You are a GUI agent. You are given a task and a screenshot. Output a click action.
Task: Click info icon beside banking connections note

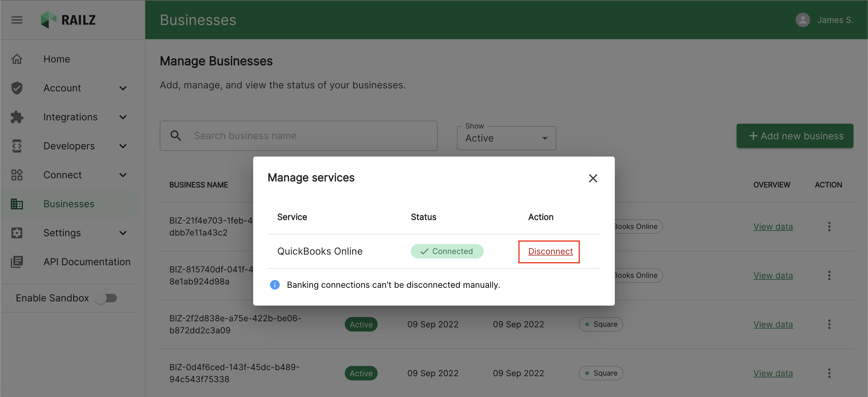[275, 285]
